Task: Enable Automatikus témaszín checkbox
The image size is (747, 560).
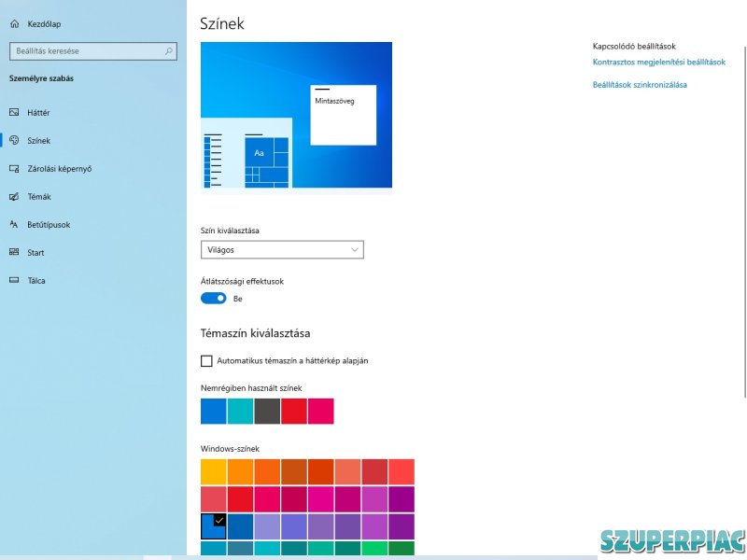Action: (206, 360)
